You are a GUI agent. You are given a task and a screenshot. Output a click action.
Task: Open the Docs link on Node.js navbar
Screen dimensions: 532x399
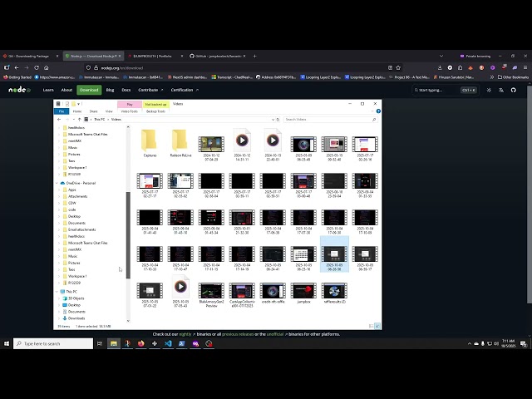point(126,90)
